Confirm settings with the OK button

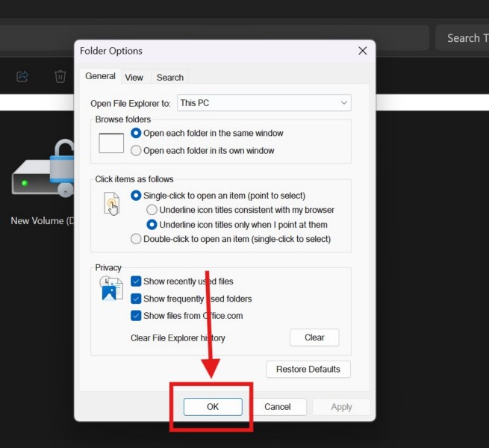(x=213, y=407)
